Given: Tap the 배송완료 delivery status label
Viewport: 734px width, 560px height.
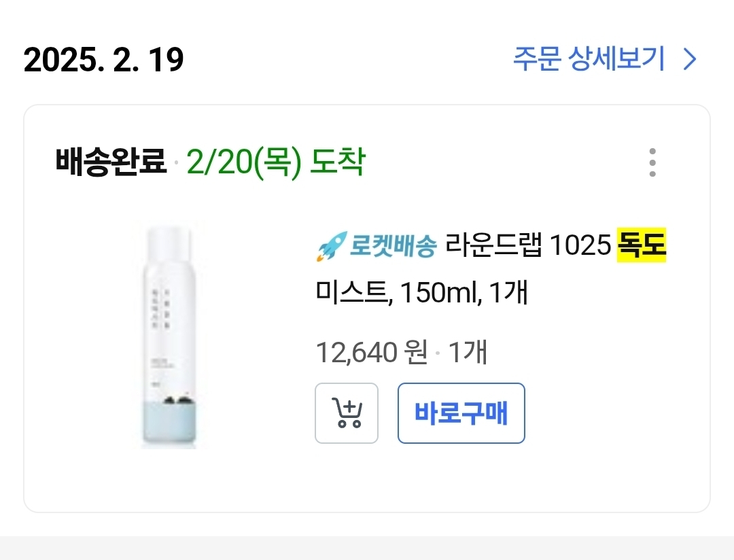Looking at the screenshot, I should 111,162.
